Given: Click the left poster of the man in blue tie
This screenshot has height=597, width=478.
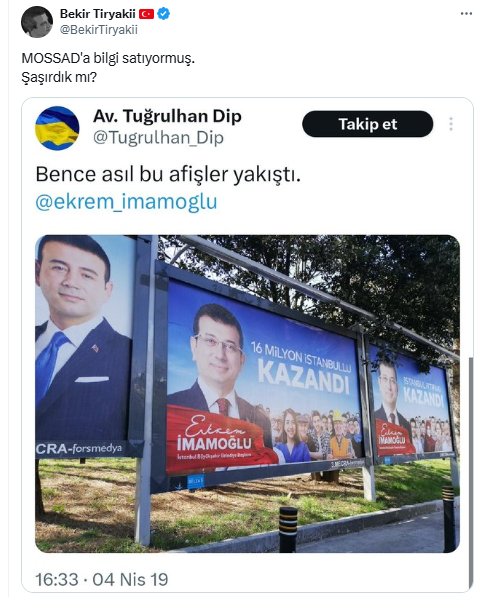Looking at the screenshot, I should (x=84, y=343).
